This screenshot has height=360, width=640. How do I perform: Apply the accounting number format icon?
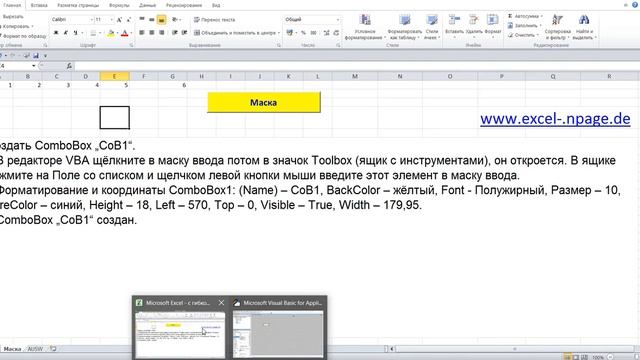289,33
